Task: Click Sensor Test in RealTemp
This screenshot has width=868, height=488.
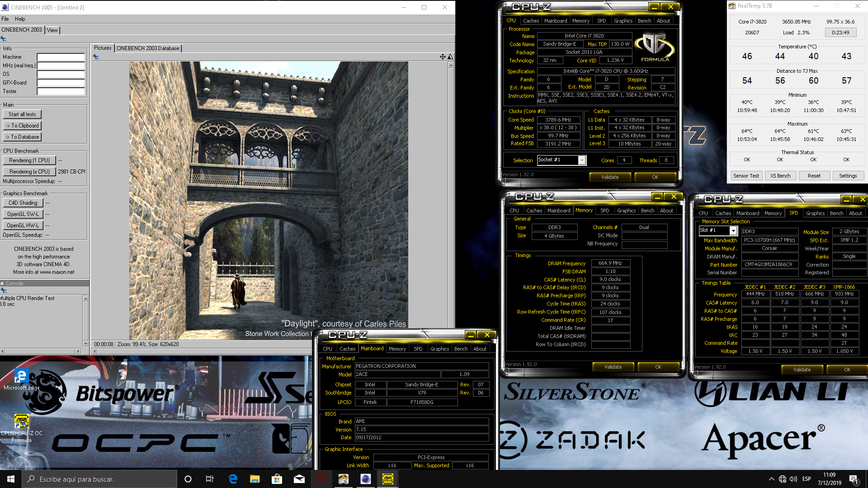Action: click(746, 176)
